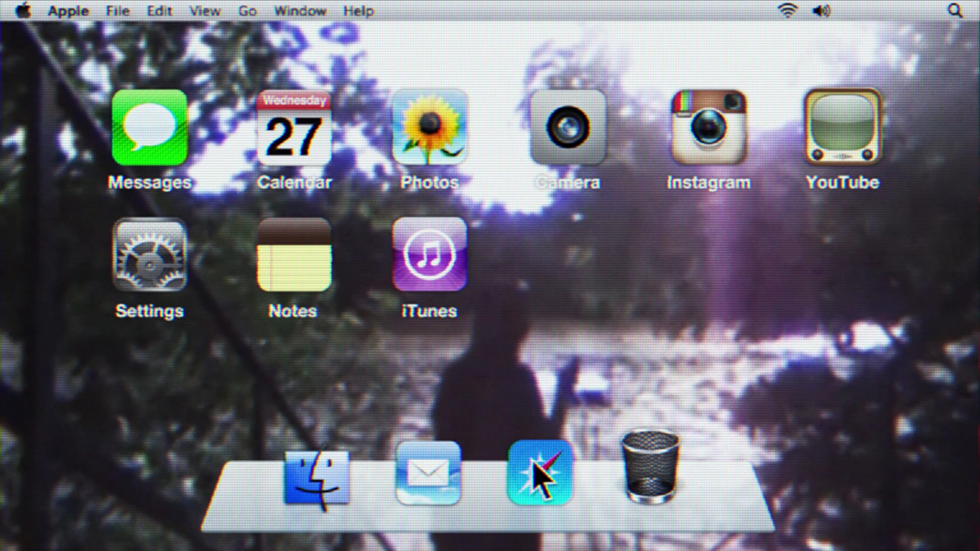This screenshot has height=551, width=980.
Task: Open the Help menu
Action: (358, 11)
